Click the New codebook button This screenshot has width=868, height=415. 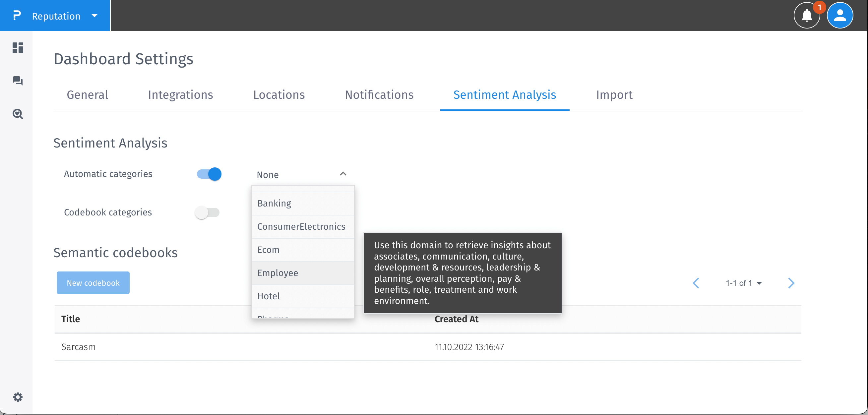(x=93, y=283)
